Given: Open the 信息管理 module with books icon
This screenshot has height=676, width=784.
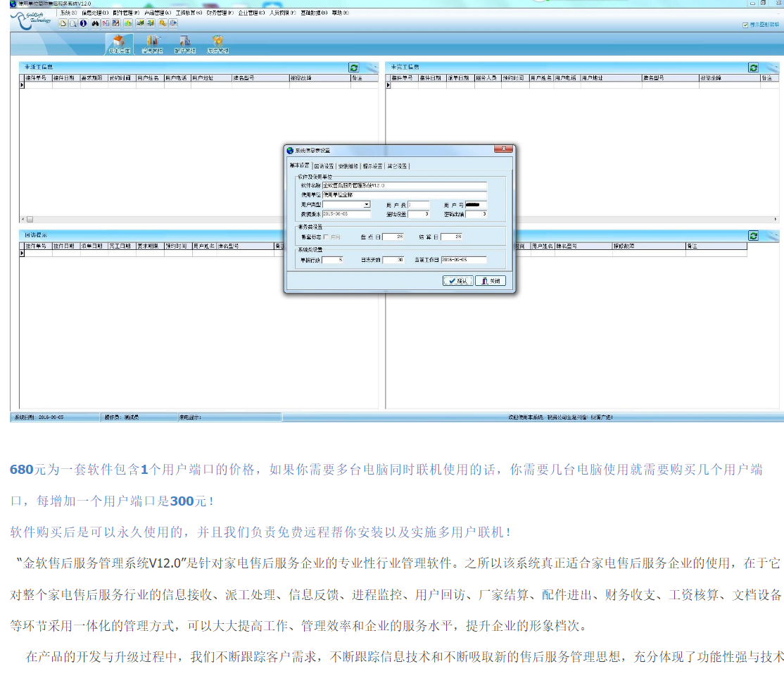Looking at the screenshot, I should pos(153,44).
